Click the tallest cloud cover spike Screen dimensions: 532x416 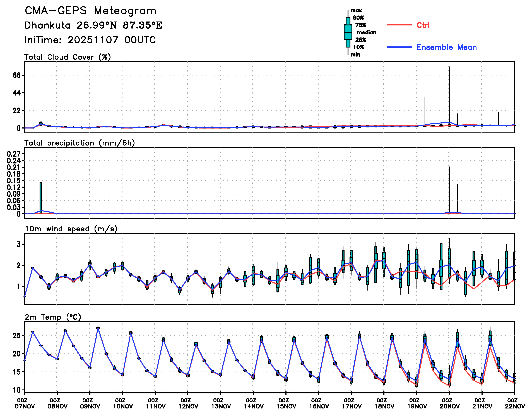[x=449, y=95]
